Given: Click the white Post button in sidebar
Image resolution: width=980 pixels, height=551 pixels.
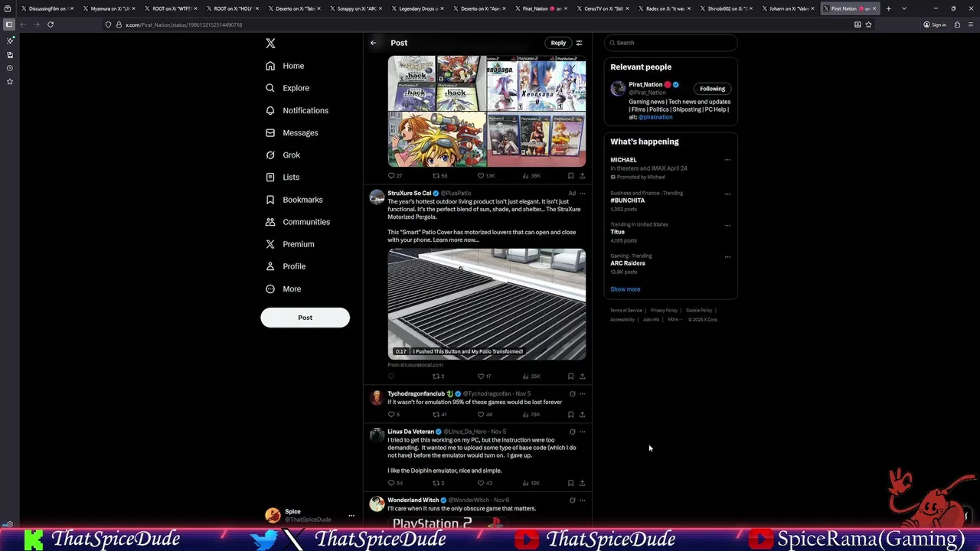Looking at the screenshot, I should coord(305,318).
